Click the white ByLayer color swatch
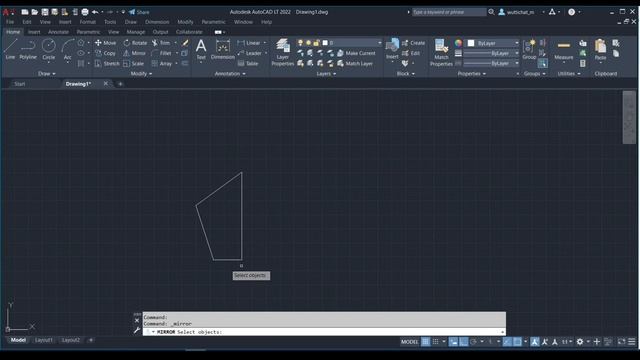This screenshot has width=640, height=360. tap(471, 43)
